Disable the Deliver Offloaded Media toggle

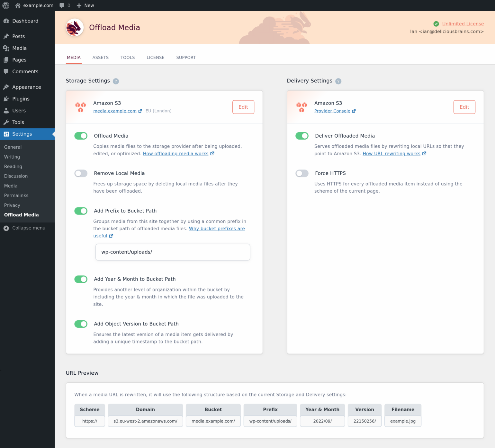tap(302, 136)
